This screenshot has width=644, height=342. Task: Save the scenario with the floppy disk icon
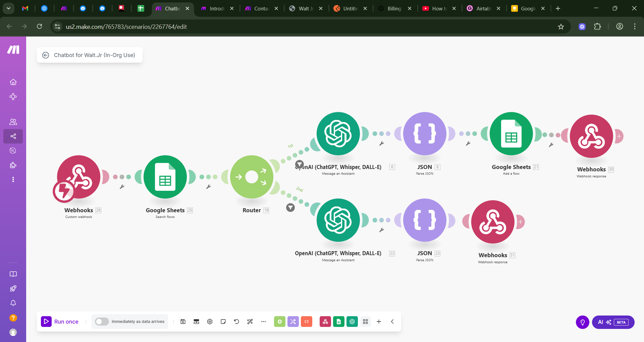(x=183, y=322)
